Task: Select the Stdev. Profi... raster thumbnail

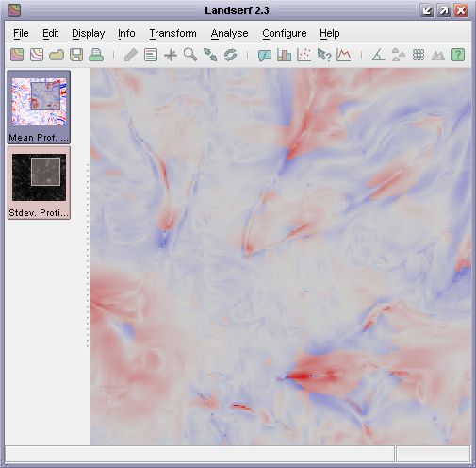Action: tap(39, 183)
